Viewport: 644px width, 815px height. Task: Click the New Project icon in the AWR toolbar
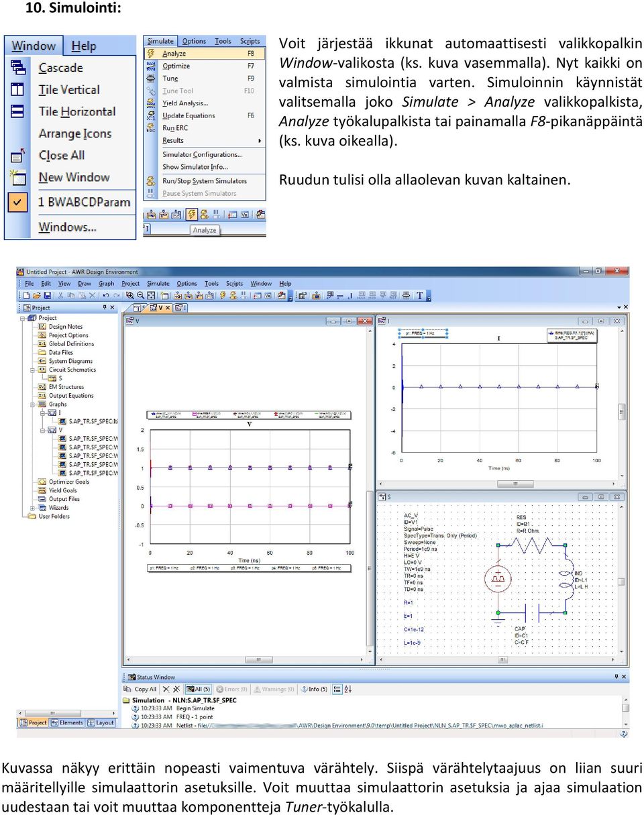tap(25, 295)
